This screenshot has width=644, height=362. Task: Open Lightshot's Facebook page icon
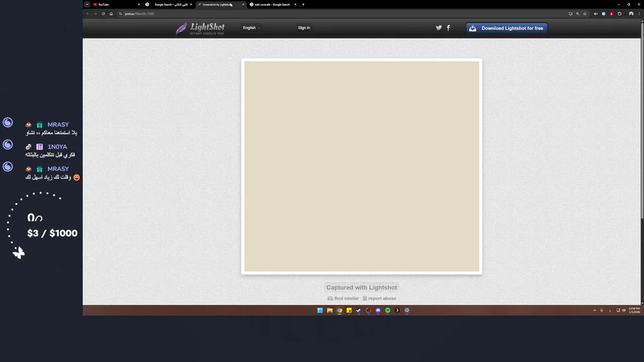tap(448, 28)
